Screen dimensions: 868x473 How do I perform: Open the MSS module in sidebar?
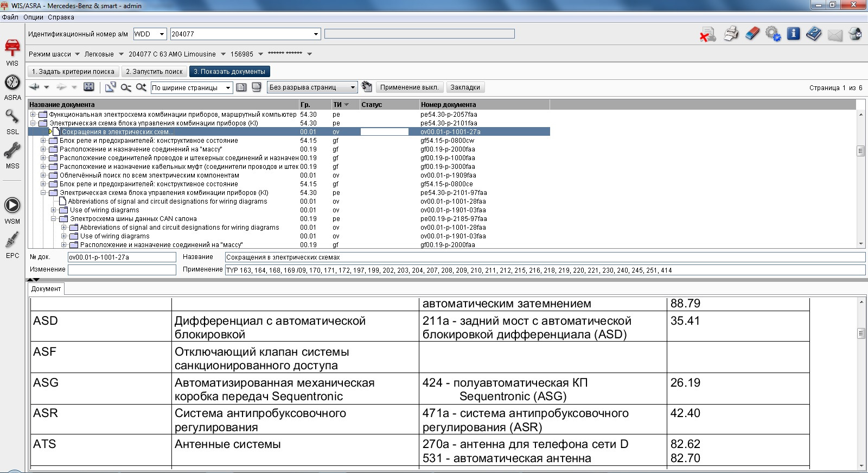12,155
